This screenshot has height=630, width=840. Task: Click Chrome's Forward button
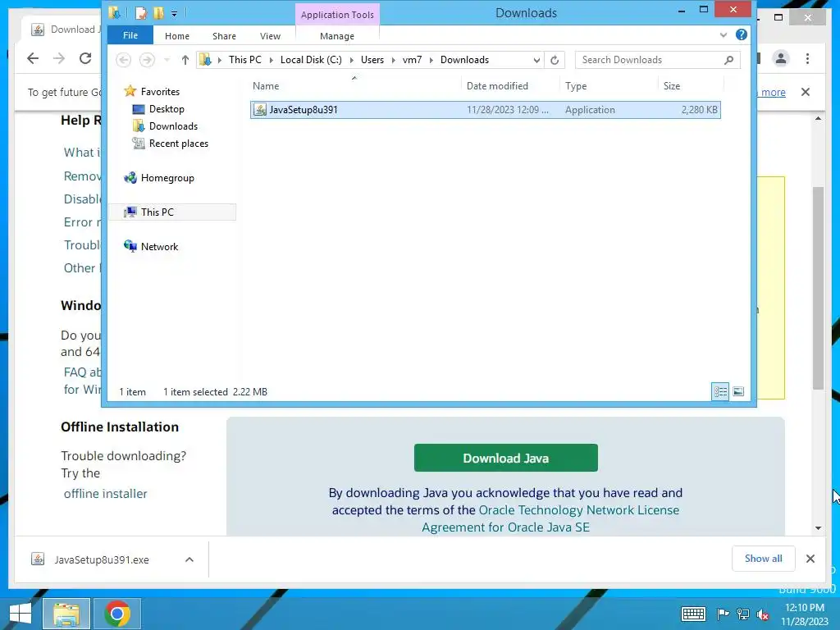point(59,58)
